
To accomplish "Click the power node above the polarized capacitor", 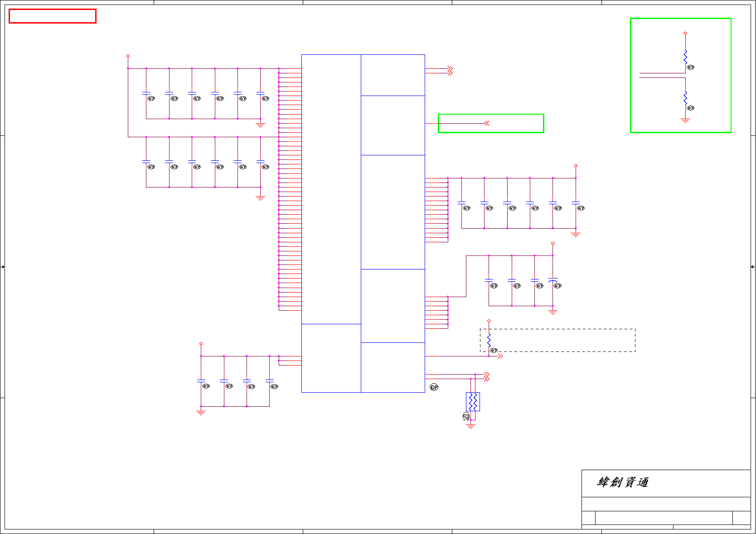I will coord(553,243).
